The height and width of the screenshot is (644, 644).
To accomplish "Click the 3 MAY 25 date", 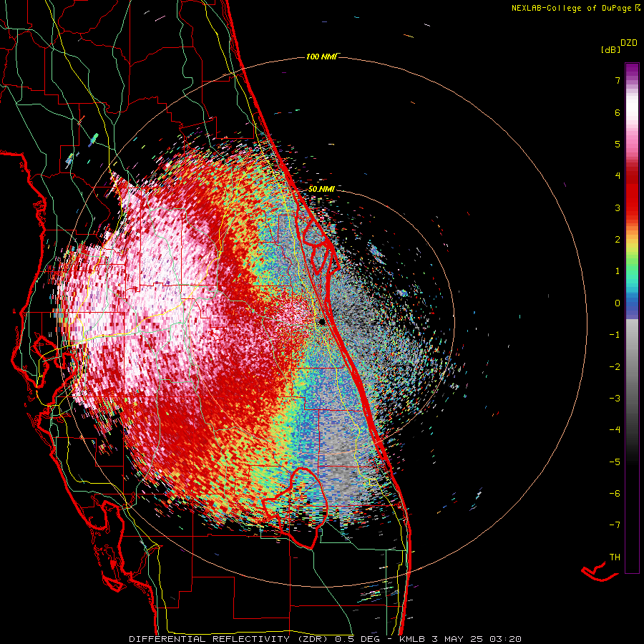I will pyautogui.click(x=457, y=639).
